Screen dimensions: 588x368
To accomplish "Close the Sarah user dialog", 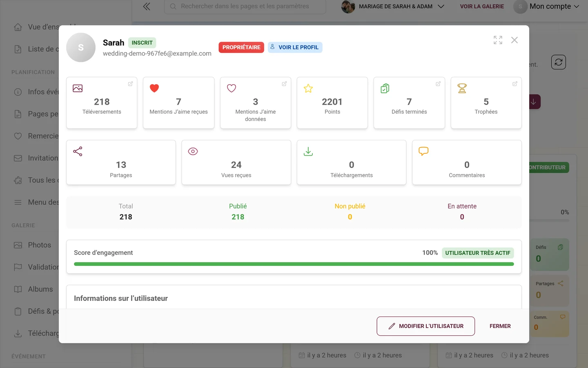I will click(x=514, y=40).
